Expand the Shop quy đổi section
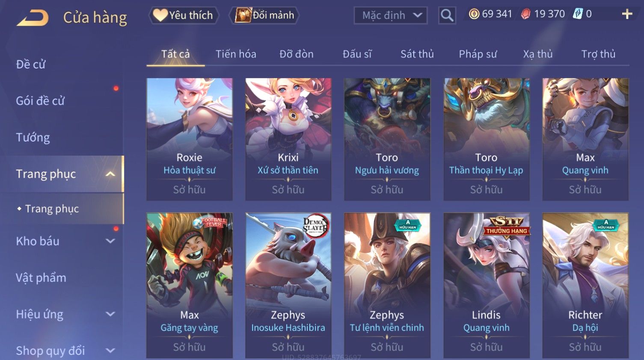The height and width of the screenshot is (360, 644). (x=110, y=351)
